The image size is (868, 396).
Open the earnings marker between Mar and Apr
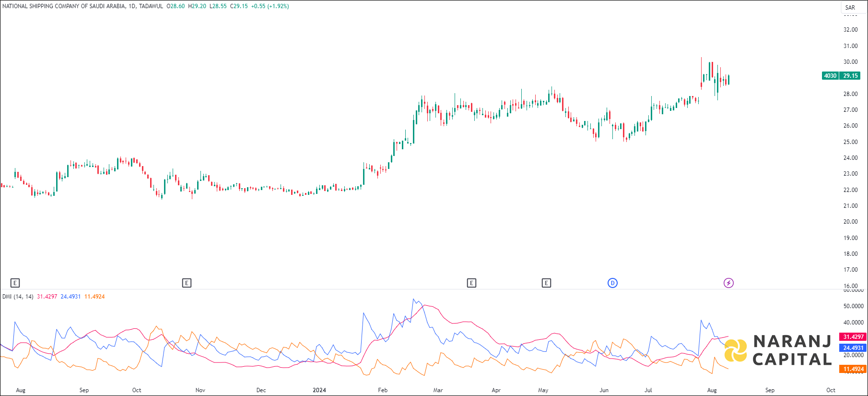point(471,283)
